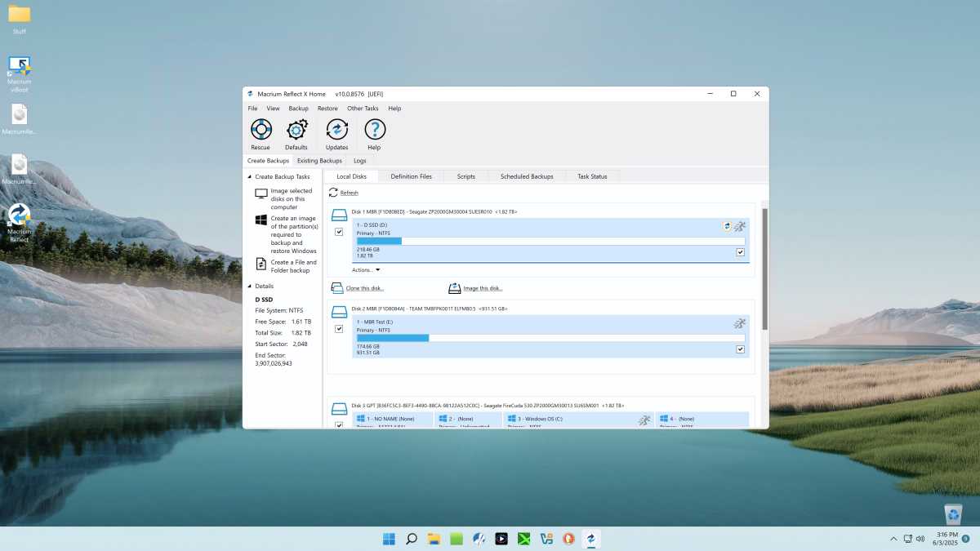Click the Disk 2 MBR TEAM header text
The height and width of the screenshot is (551, 980).
[430, 309]
